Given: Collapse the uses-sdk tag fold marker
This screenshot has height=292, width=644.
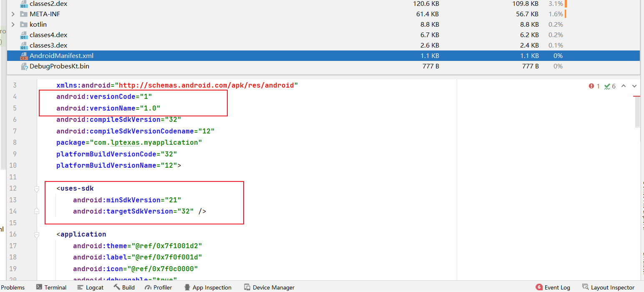Looking at the screenshot, I should pyautogui.click(x=37, y=189).
